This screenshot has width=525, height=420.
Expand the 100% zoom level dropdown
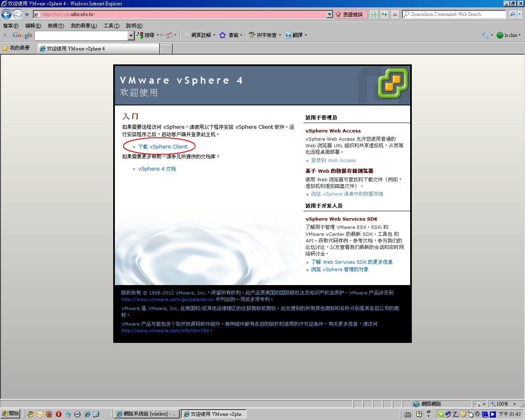[514, 404]
